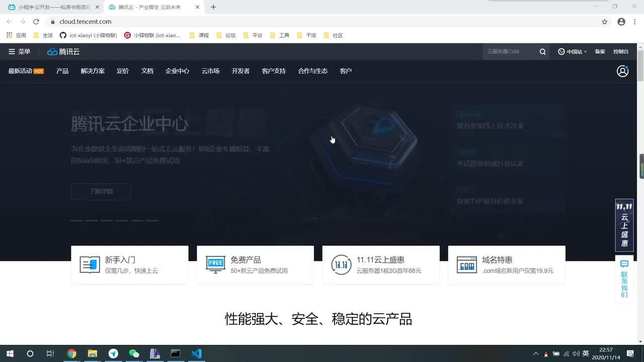Click the .COM domain icon
Screen dimensions: 644x362
(x=466, y=264)
